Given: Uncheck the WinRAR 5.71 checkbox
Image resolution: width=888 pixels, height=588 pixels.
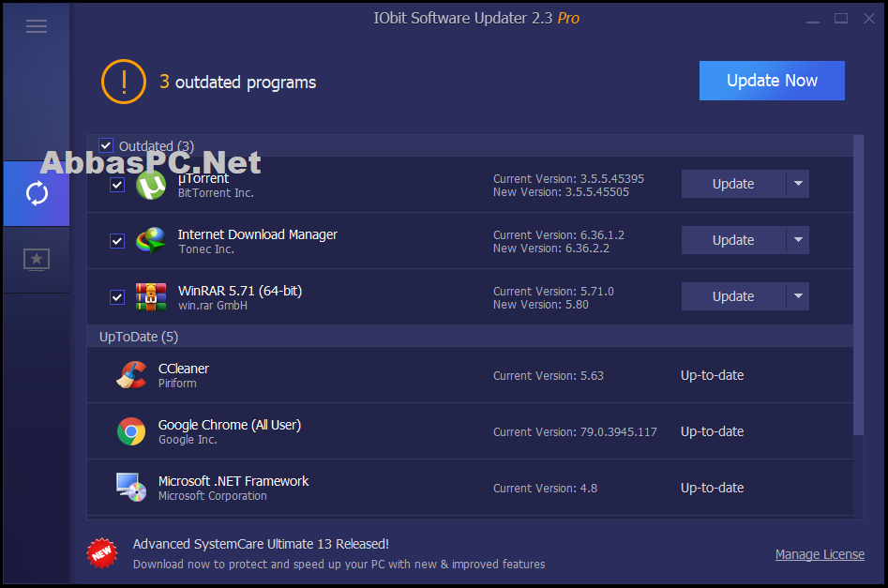Looking at the screenshot, I should (117, 297).
